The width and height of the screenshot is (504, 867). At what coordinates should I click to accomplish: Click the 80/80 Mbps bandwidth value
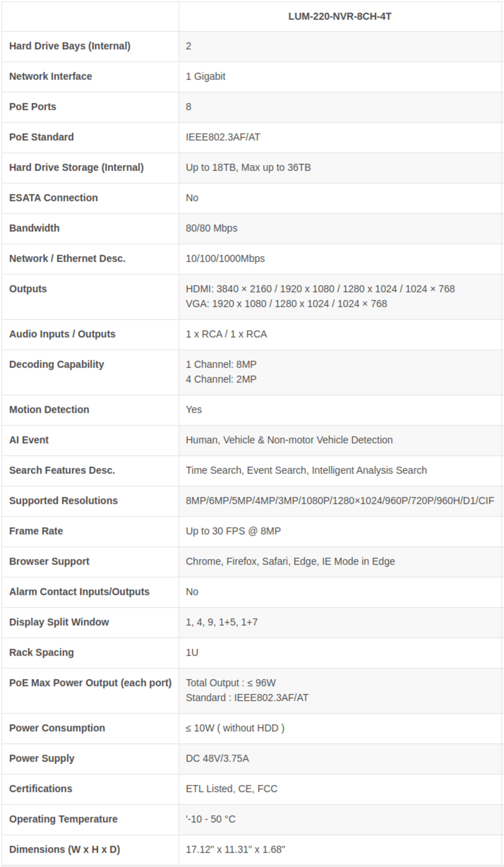(211, 228)
